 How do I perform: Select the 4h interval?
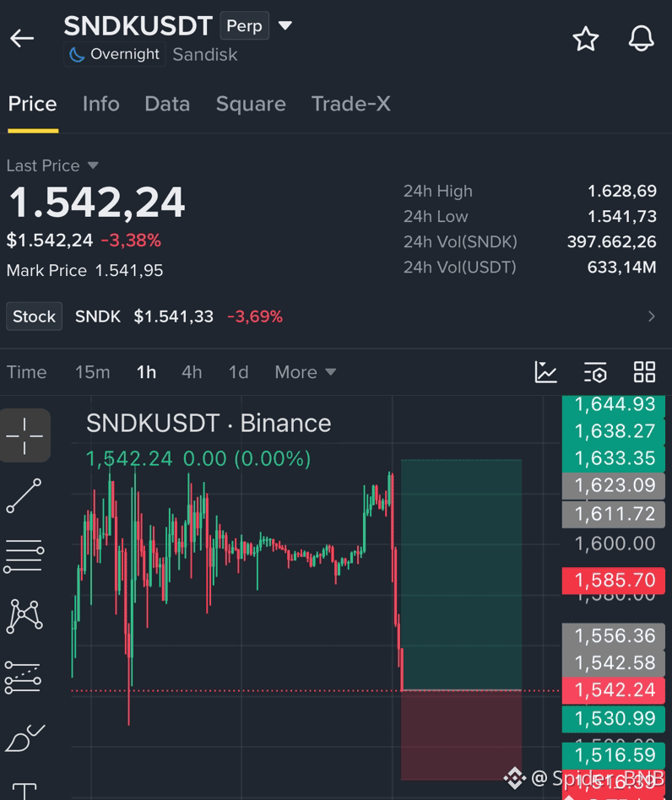click(192, 372)
